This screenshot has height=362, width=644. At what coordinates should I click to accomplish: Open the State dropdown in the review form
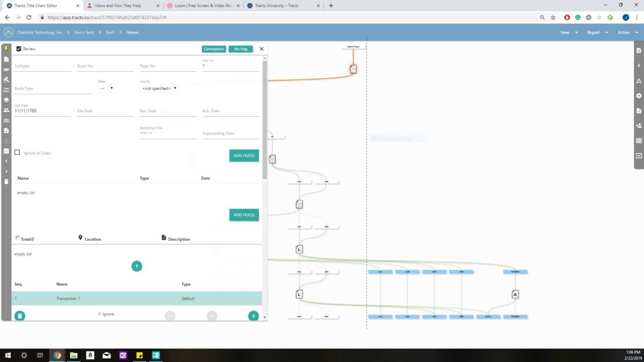point(106,87)
